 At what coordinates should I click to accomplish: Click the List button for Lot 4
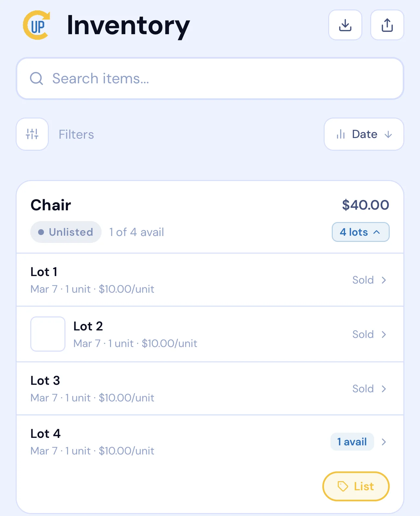coord(356,486)
